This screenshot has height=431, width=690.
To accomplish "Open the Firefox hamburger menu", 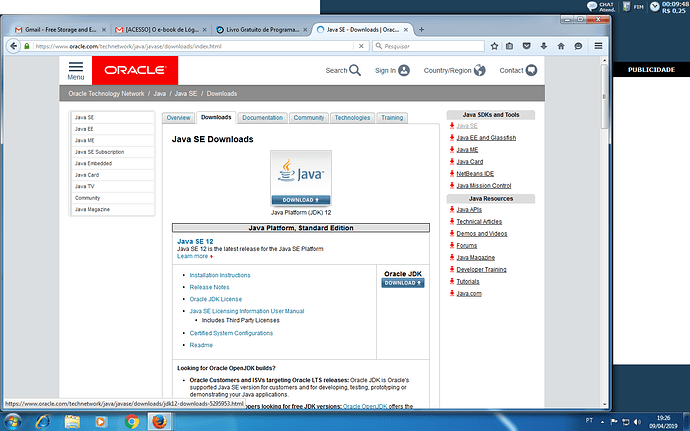I will click(598, 46).
